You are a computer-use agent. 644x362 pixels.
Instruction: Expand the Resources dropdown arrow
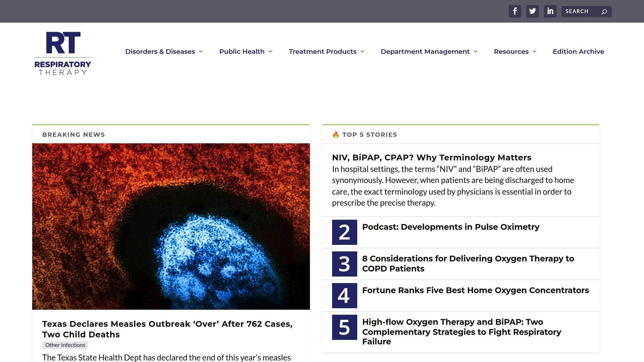534,52
